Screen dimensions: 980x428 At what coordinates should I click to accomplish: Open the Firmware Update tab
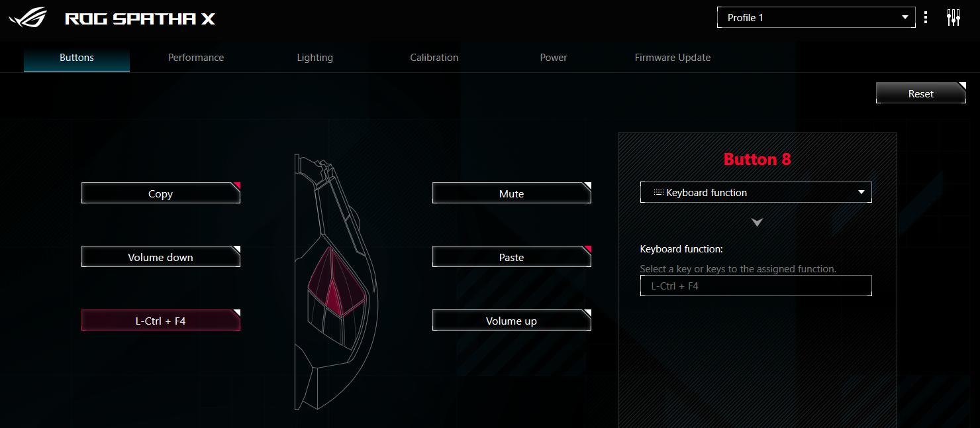pyautogui.click(x=673, y=57)
